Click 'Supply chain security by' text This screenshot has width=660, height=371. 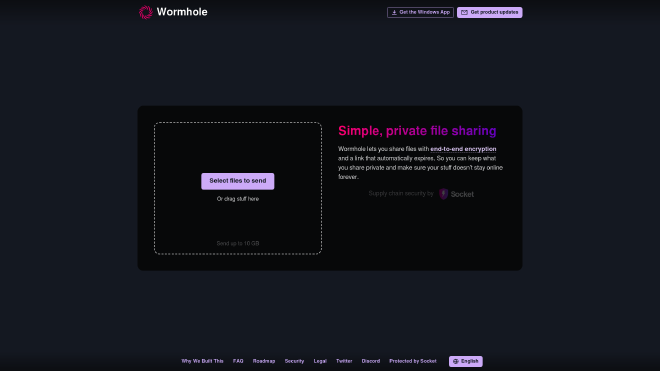point(401,194)
